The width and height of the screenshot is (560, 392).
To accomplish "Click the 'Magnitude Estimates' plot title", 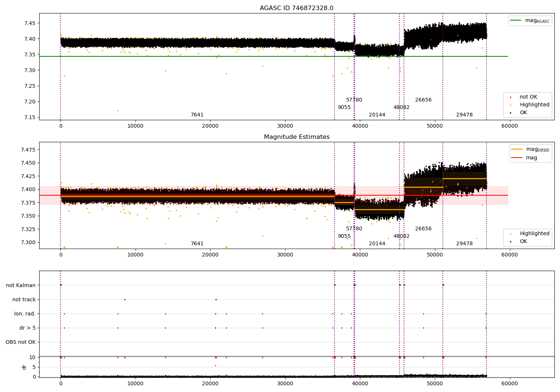I will point(296,137).
